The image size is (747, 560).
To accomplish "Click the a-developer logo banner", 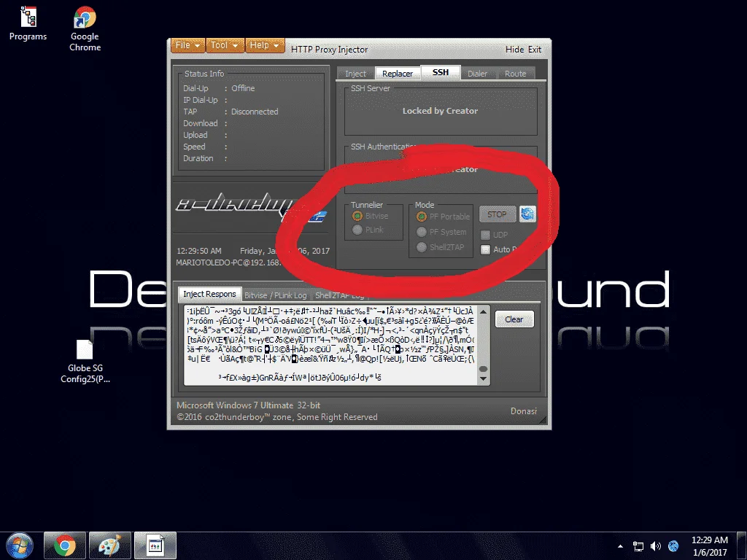I will coord(251,209).
